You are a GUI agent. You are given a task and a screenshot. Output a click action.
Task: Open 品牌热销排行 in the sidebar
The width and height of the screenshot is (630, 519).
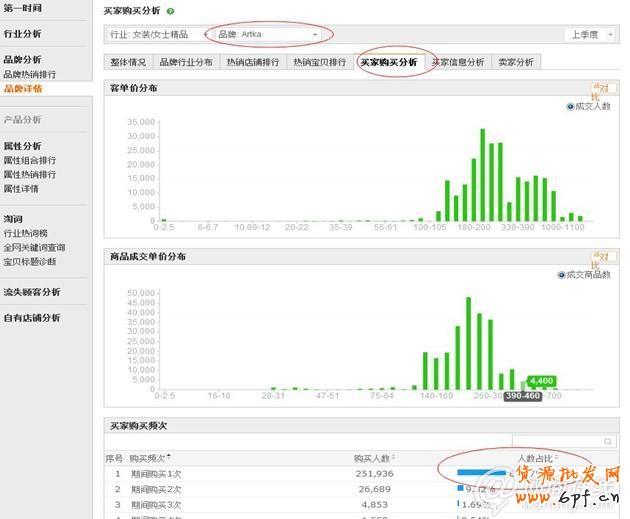point(29,74)
